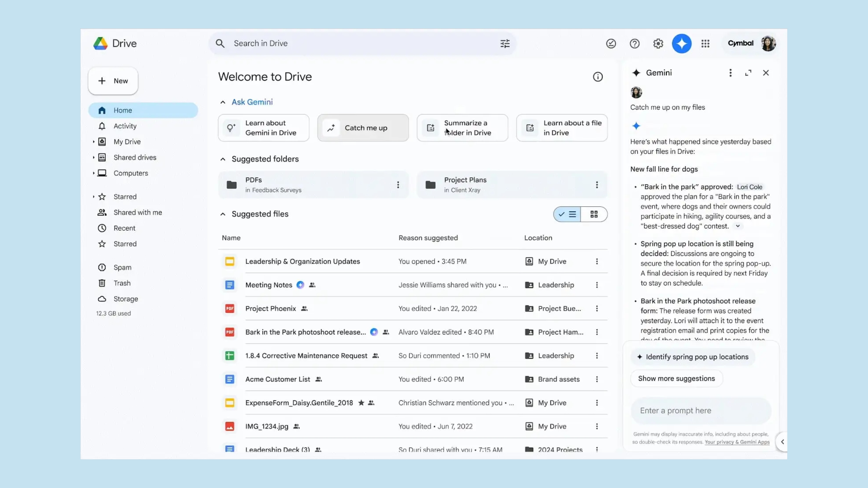Switch suggested files to grid view
Viewport: 868px width, 488px height.
click(x=594, y=214)
